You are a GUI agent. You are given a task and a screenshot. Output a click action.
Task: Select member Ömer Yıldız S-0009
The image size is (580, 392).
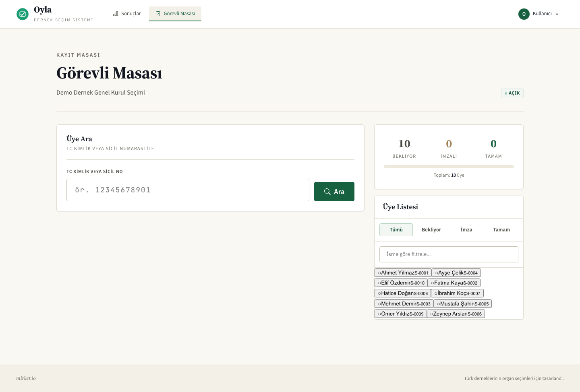pyautogui.click(x=401, y=314)
